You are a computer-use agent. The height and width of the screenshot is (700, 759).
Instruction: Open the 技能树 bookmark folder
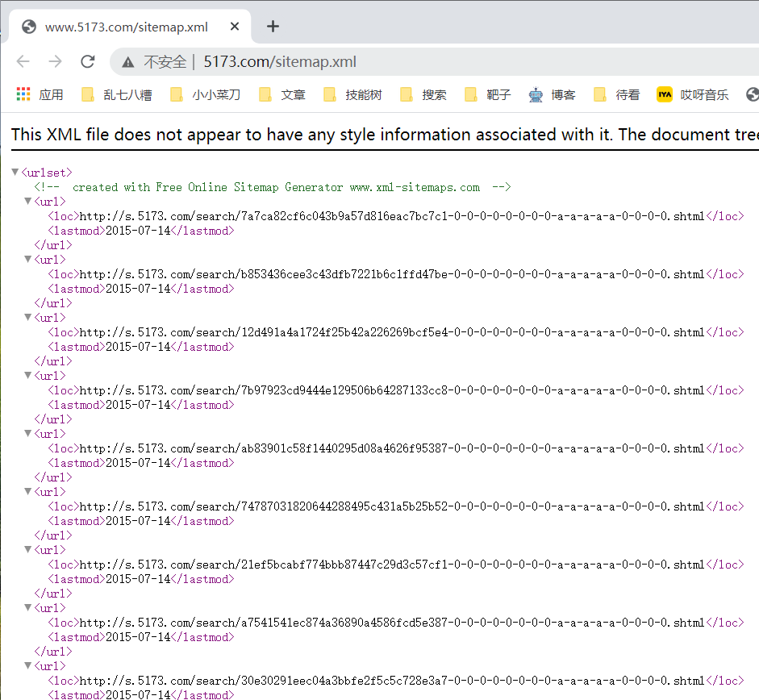352,94
